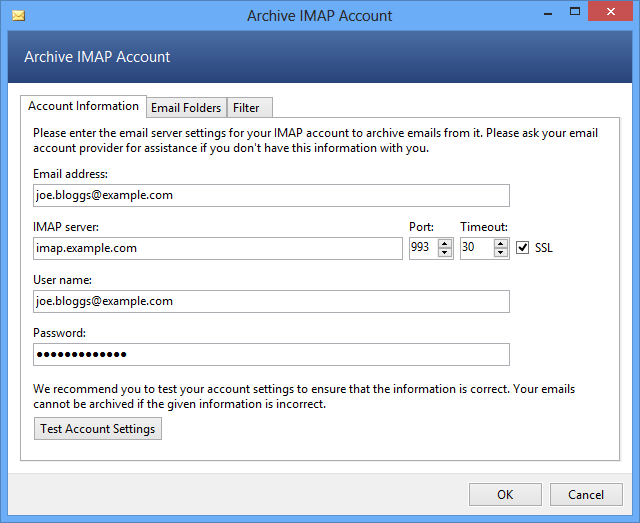Click the Email address input field
Screen dimensions: 640x523
coord(270,195)
